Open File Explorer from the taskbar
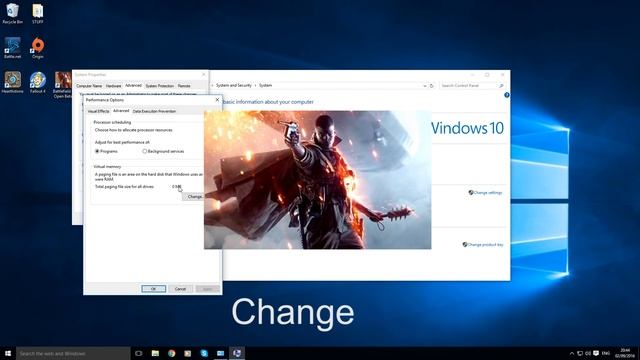The height and width of the screenshot is (360, 640). coord(155,353)
